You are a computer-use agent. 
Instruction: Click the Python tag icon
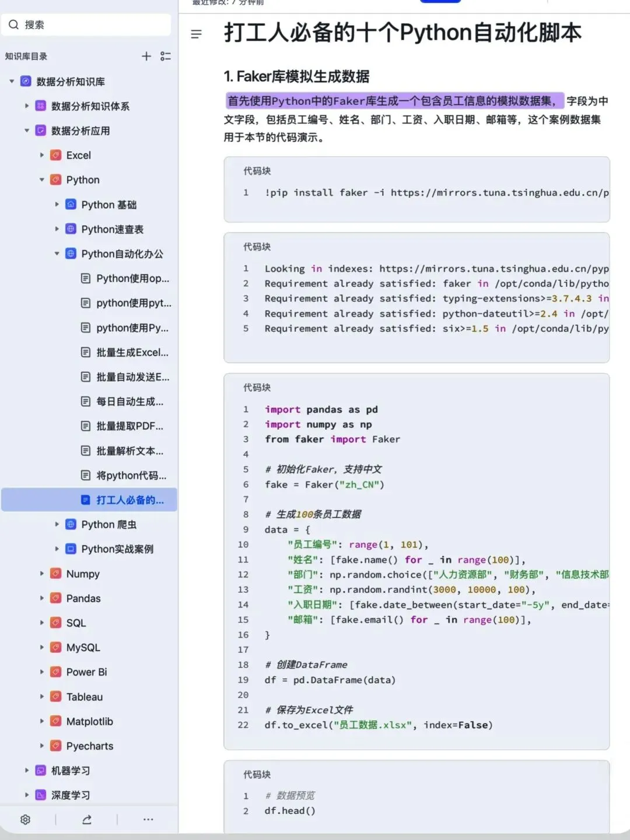coord(55,180)
